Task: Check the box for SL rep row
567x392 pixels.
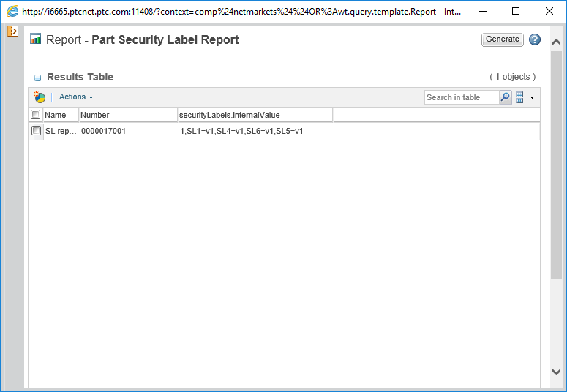Action: (x=35, y=131)
